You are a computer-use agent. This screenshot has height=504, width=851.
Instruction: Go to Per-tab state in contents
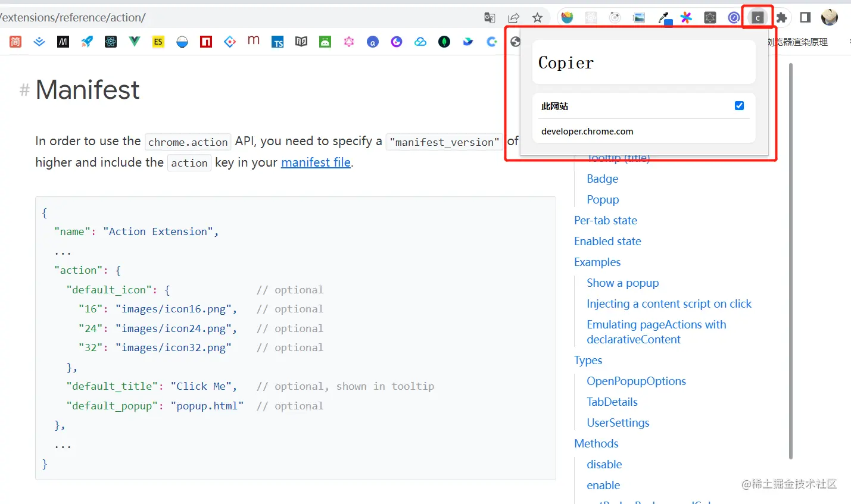pos(606,220)
